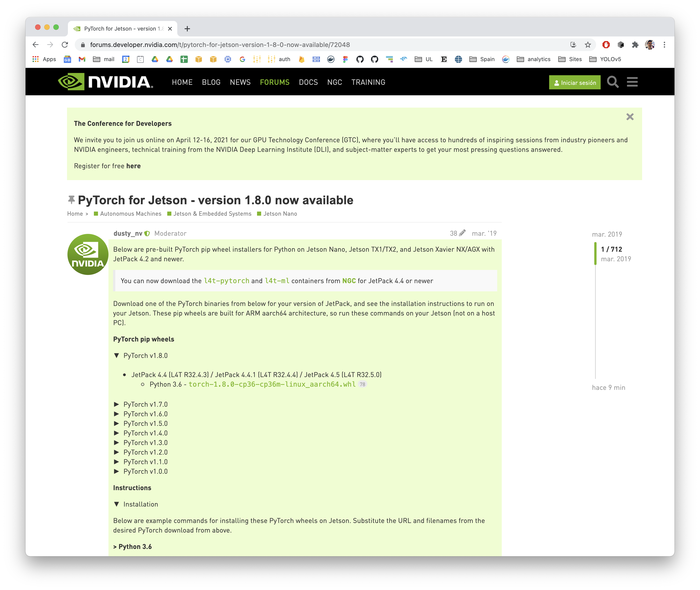This screenshot has height=590, width=700.
Task: Open the analytics bookmark folder
Action: tap(533, 59)
